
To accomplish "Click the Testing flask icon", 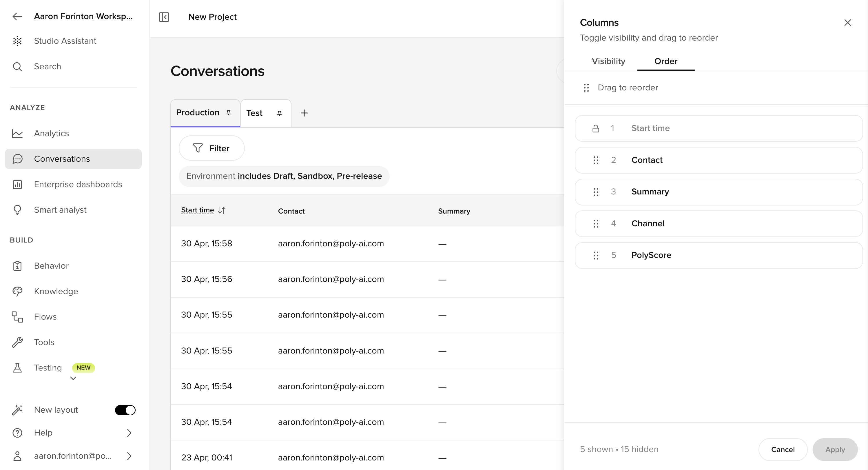I will point(17,368).
